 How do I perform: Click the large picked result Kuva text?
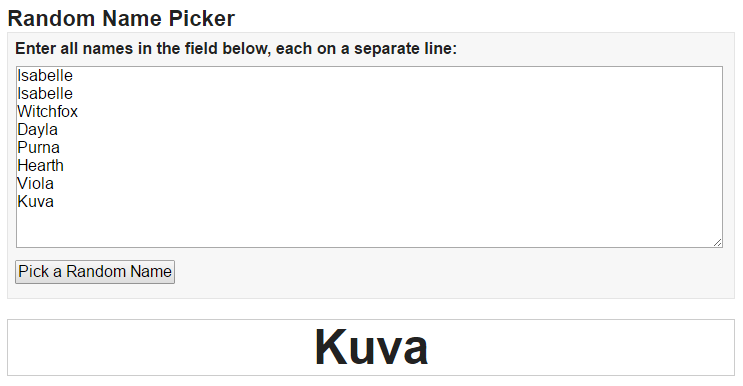tap(372, 347)
